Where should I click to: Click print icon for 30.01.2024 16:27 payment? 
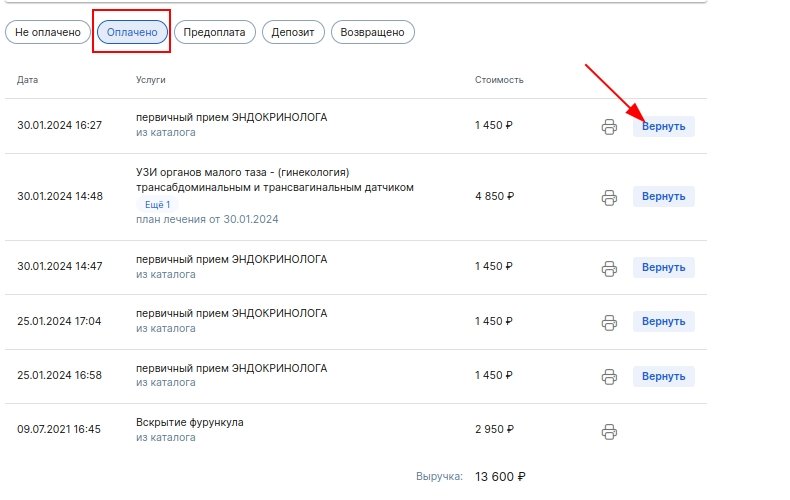pos(609,127)
